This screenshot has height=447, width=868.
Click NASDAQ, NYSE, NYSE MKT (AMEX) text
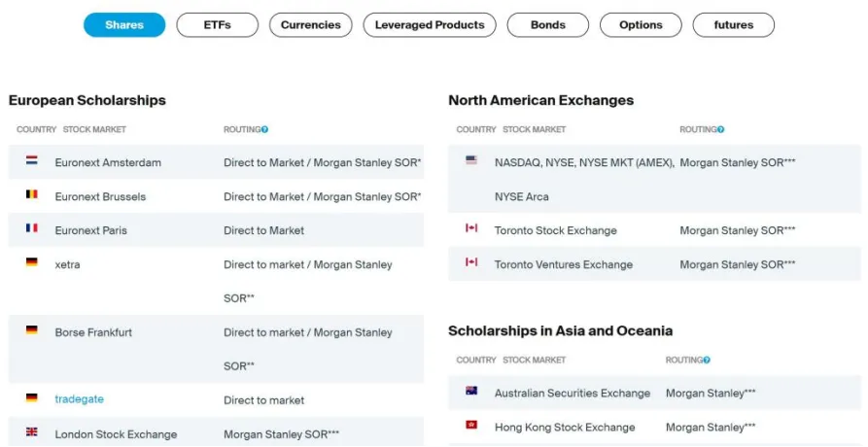pyautogui.click(x=584, y=162)
